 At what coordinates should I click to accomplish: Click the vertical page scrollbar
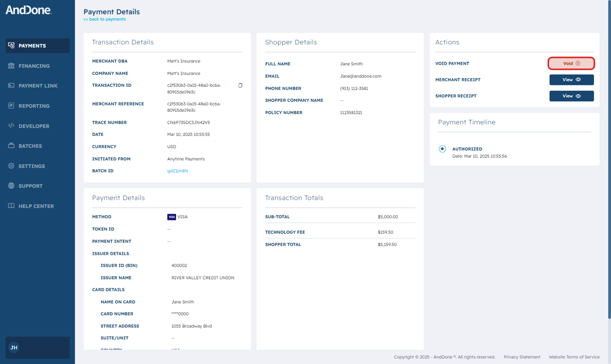click(609, 162)
